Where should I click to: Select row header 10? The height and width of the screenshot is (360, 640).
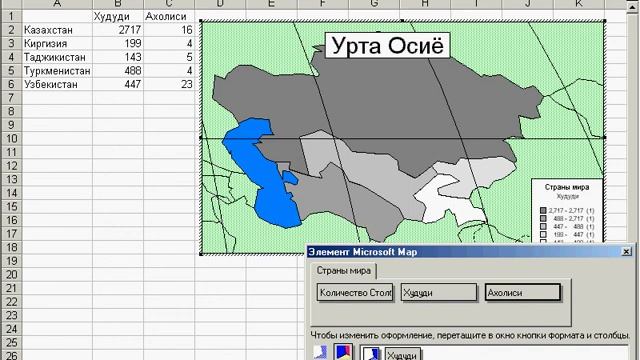[x=11, y=139]
